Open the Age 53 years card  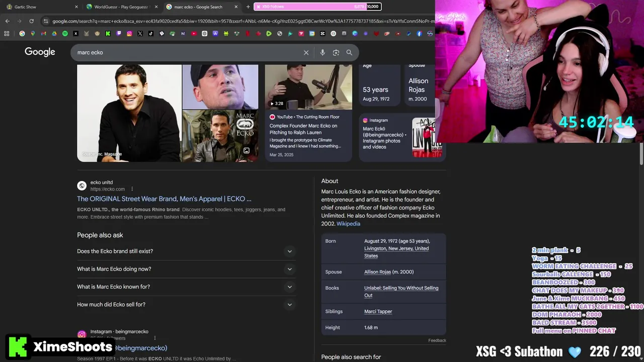tap(380, 84)
